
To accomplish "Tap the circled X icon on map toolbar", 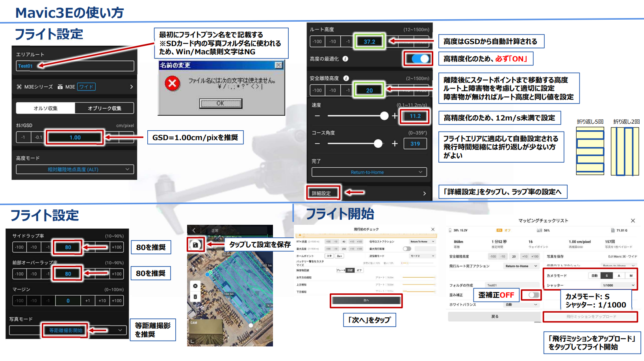I will point(195,286).
